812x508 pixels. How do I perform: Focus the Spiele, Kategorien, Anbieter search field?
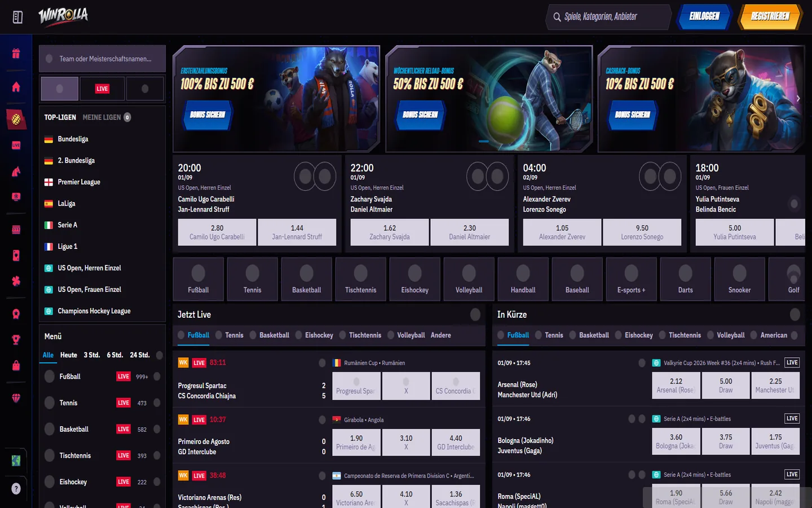[x=608, y=17]
